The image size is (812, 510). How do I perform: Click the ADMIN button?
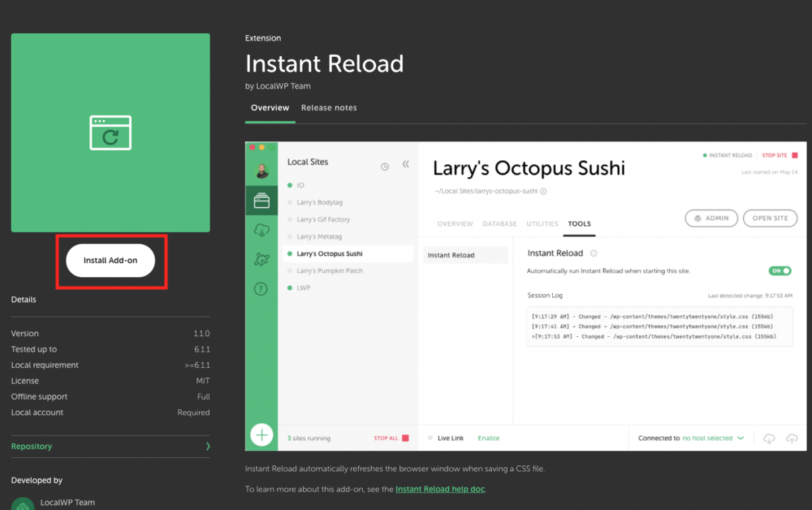pyautogui.click(x=710, y=218)
